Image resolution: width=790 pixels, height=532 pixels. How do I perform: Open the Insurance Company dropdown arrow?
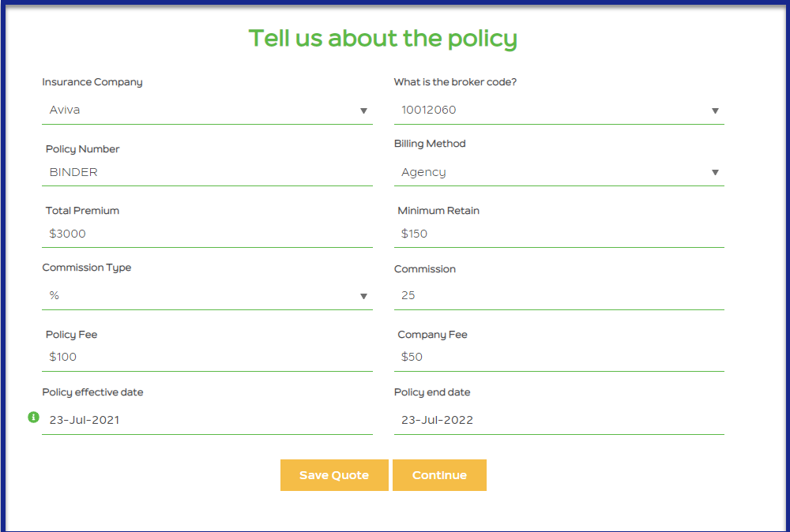click(x=363, y=111)
